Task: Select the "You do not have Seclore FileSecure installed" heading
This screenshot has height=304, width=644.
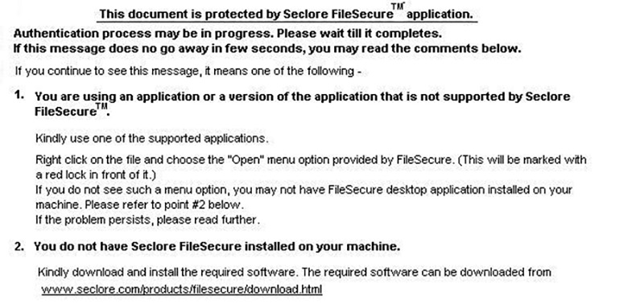Action: (217, 247)
